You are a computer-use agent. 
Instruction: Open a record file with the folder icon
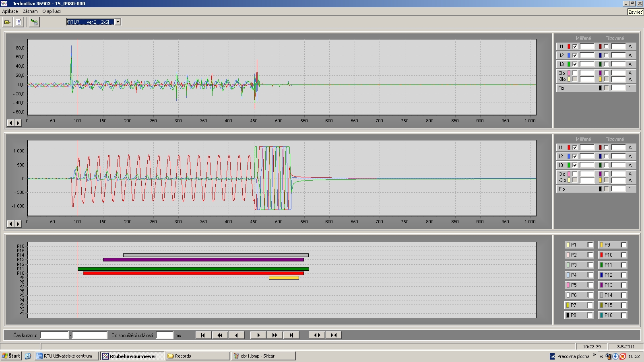[7, 22]
